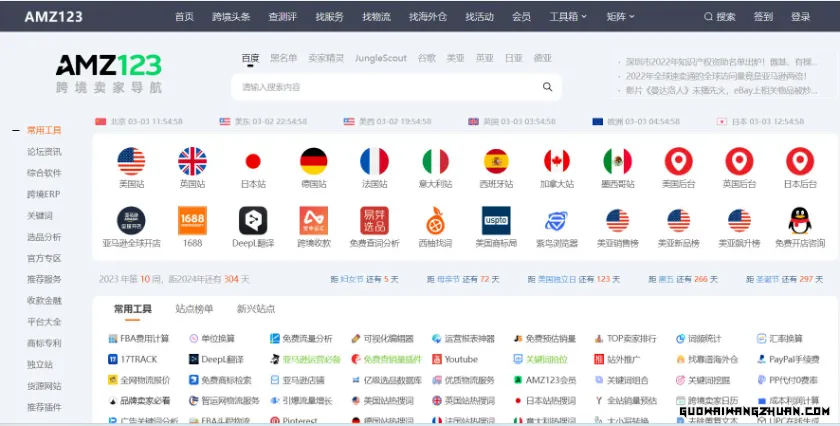Open the 西柚找词 orange fruit icon

point(436,220)
